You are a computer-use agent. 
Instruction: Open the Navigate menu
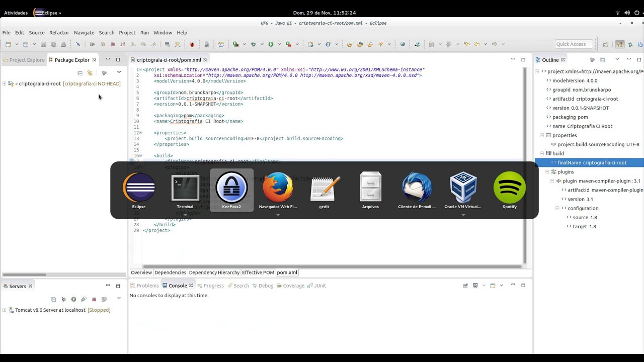click(x=84, y=33)
